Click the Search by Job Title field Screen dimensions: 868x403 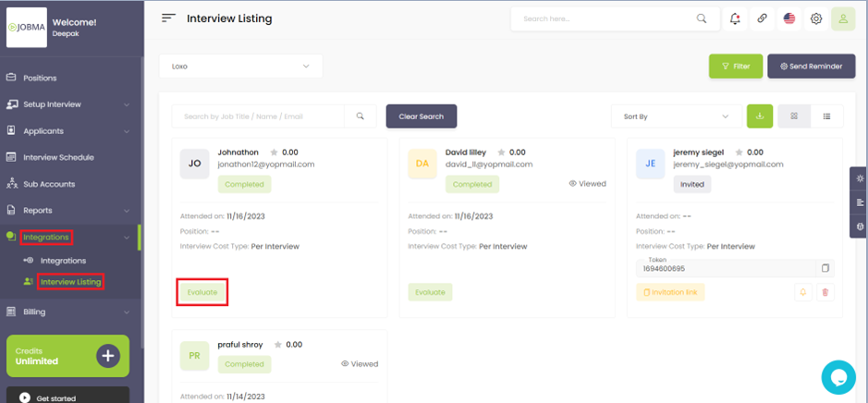click(x=258, y=116)
